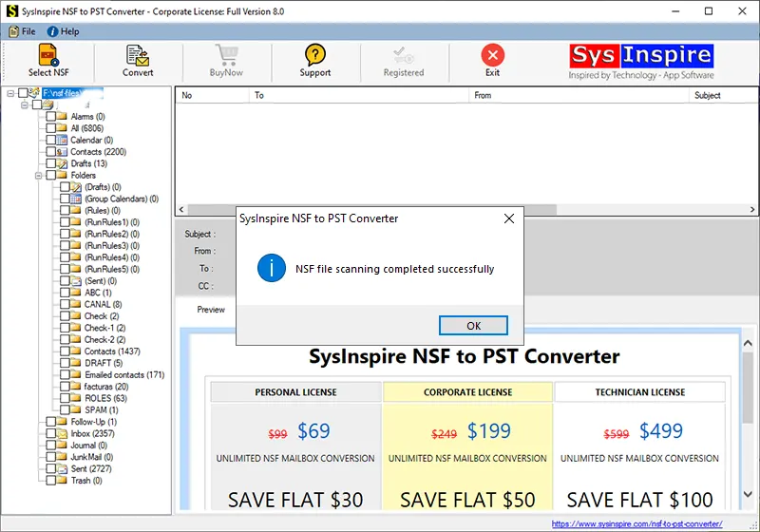Click the CANAL (8) folder icon
The height and width of the screenshot is (532, 760).
[x=76, y=304]
